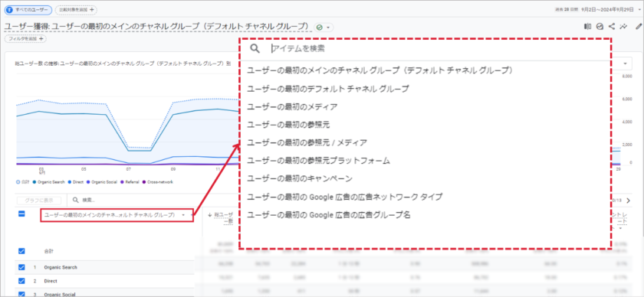Viewport: 644px width, 297px height.
Task: Click the magnifier in the dimension search popup
Action: (x=255, y=48)
